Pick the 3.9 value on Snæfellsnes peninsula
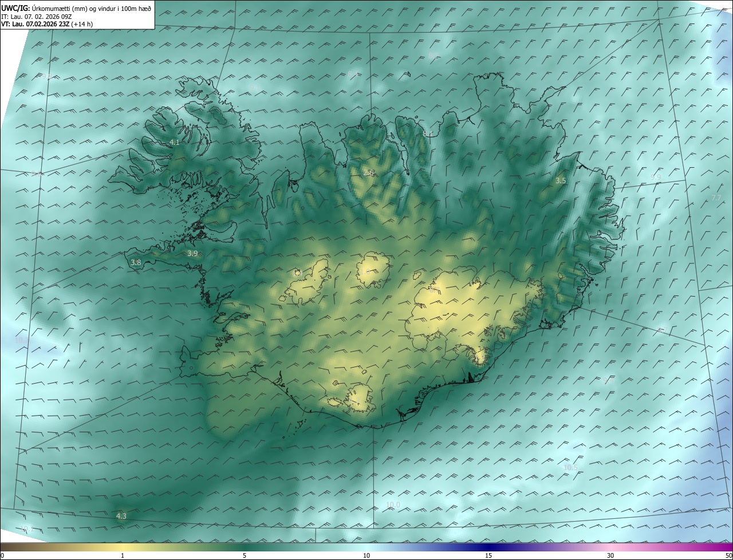 (x=192, y=253)
